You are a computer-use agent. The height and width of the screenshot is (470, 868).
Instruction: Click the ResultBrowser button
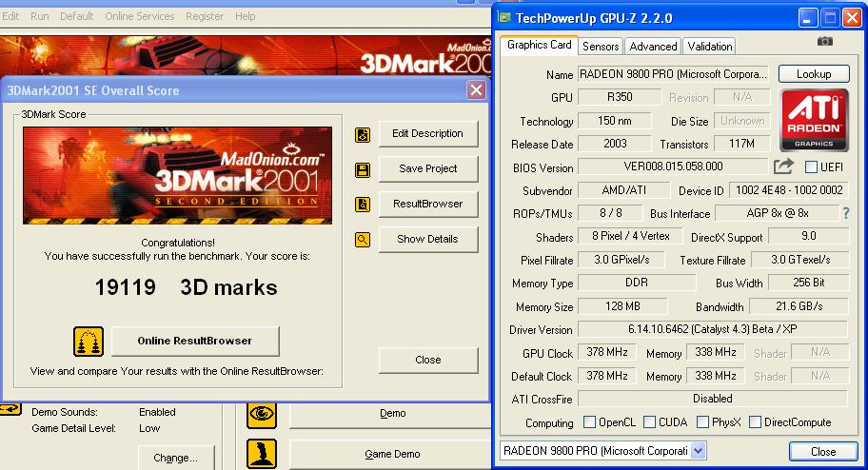click(428, 204)
